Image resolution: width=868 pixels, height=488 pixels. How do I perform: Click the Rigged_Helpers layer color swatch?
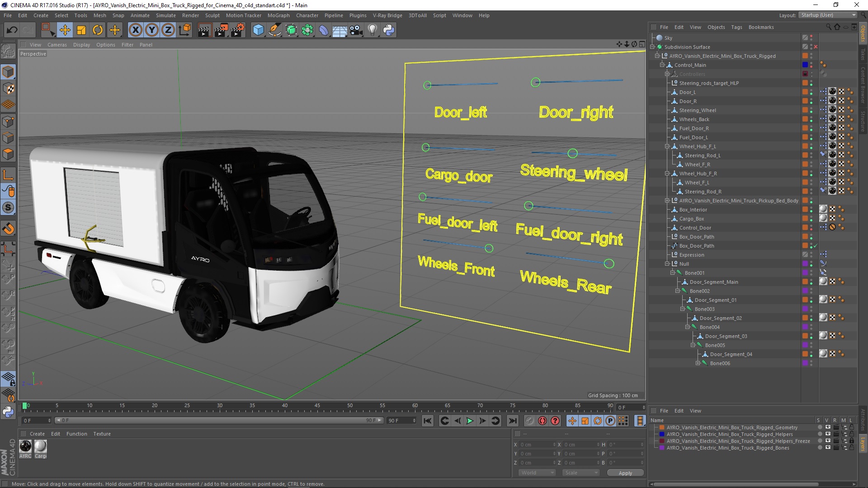pyautogui.click(x=662, y=434)
